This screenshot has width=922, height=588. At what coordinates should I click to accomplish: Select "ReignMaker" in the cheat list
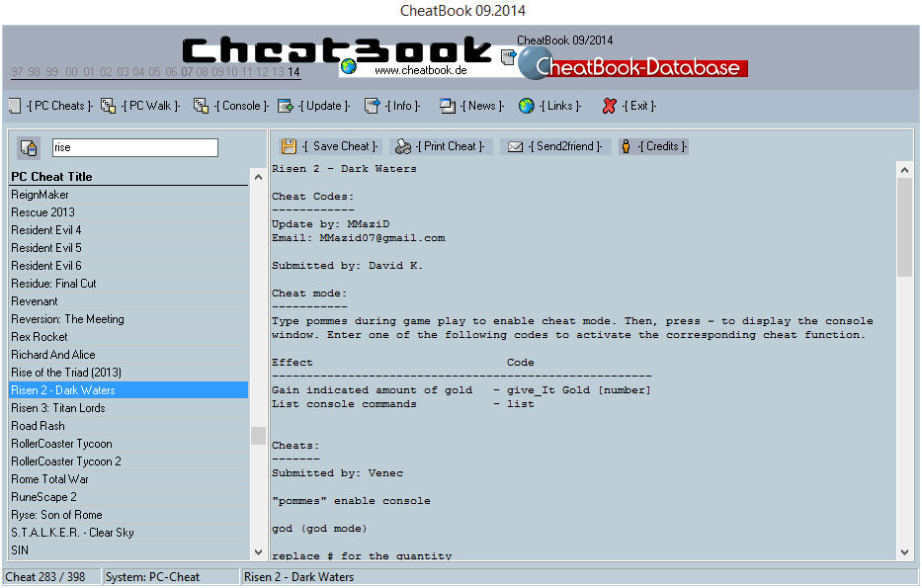pos(128,195)
